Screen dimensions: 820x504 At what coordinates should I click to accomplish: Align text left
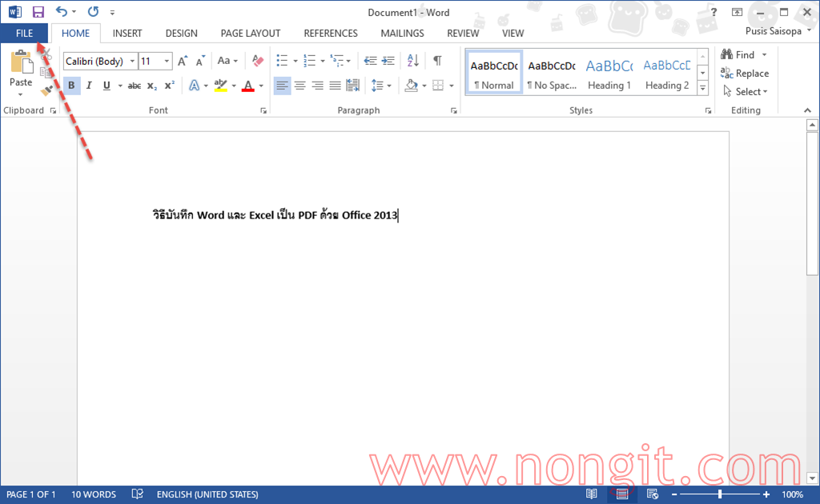pyautogui.click(x=282, y=86)
